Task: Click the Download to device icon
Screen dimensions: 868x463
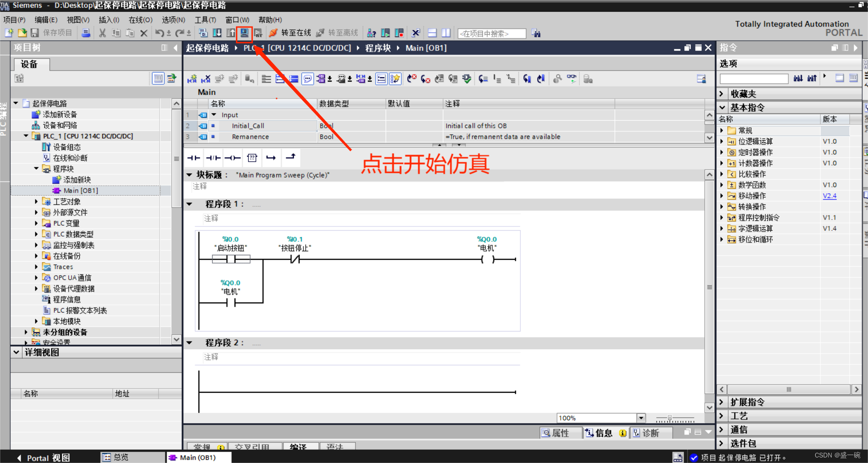Action: 217,33
